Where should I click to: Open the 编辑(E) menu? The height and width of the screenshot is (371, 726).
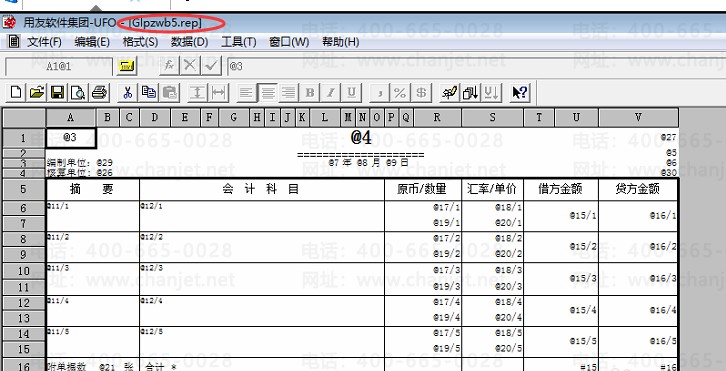click(92, 42)
